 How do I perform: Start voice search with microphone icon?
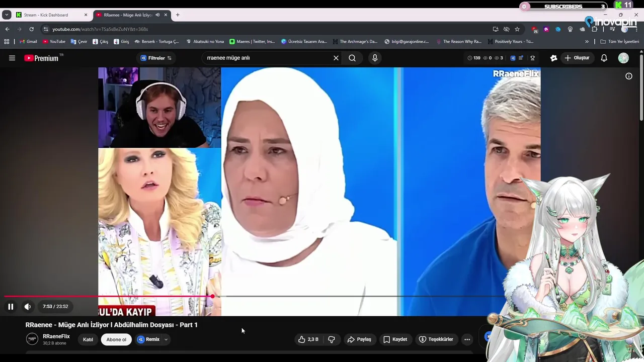pos(375,58)
